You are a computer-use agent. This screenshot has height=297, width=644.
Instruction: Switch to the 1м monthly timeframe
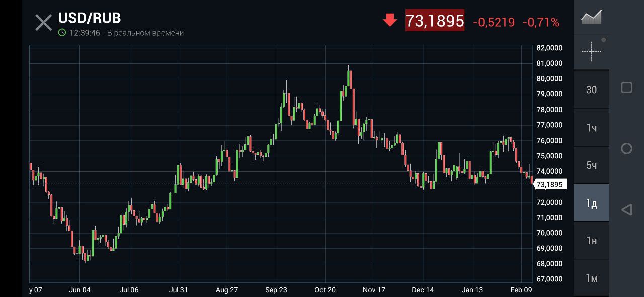point(591,278)
